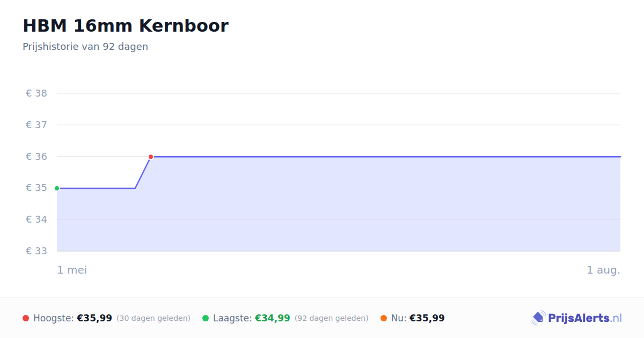Click the Nu €35,99 current price
The height and width of the screenshot is (338, 644).
(x=427, y=318)
